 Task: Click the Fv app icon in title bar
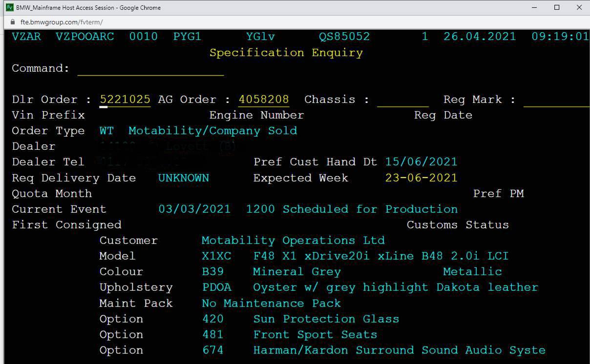point(9,7)
